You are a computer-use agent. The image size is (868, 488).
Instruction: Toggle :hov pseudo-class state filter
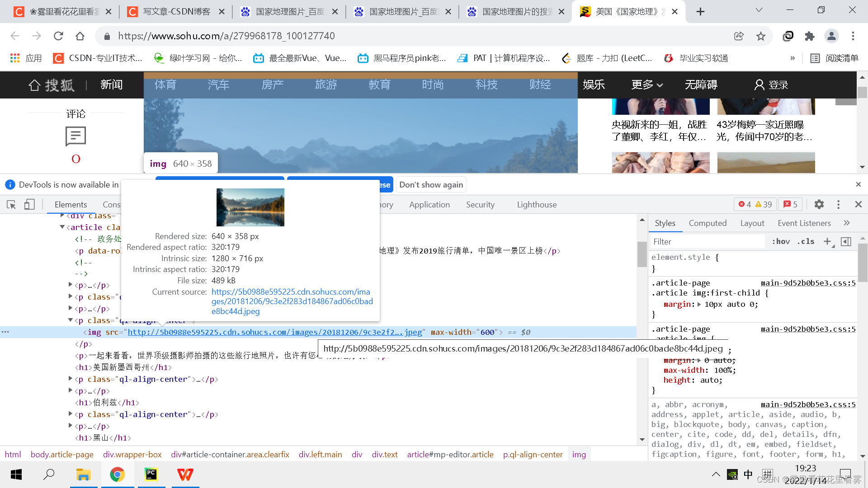coord(781,241)
